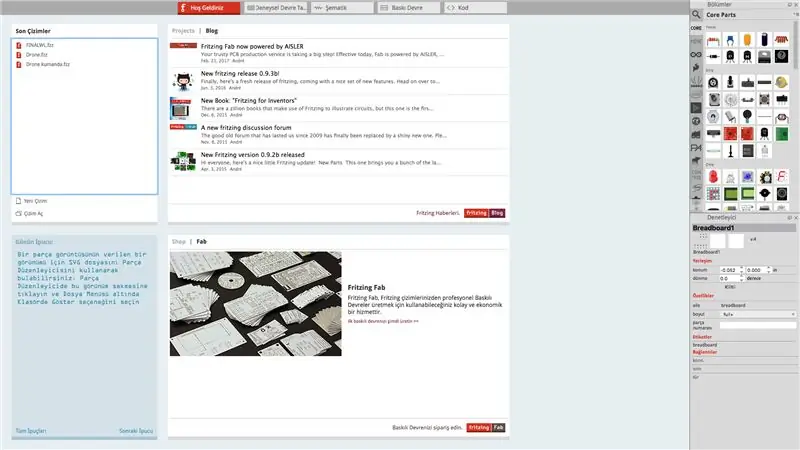Open 'New fritzing release 0.9.3b!' post
800x450 pixels.
click(x=240, y=73)
